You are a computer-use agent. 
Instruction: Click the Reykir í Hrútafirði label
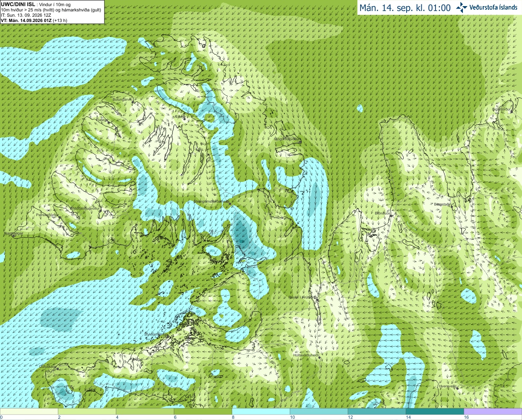[302, 297]
